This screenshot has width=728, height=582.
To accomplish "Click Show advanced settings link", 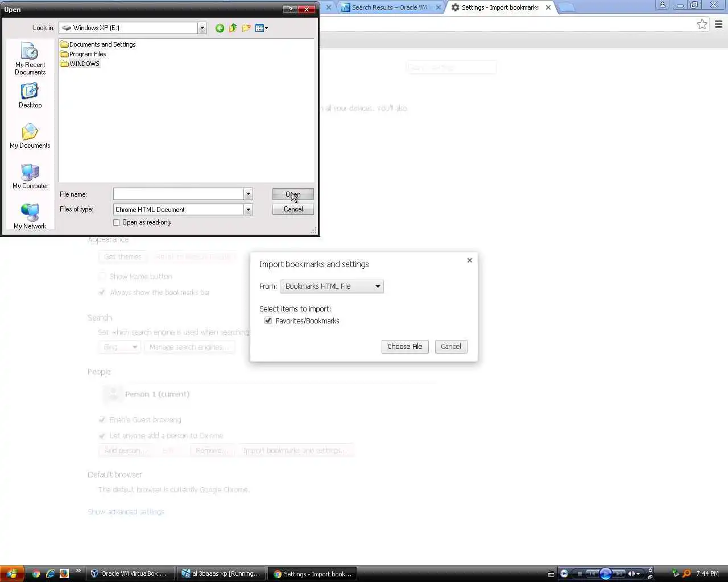I will click(x=126, y=512).
